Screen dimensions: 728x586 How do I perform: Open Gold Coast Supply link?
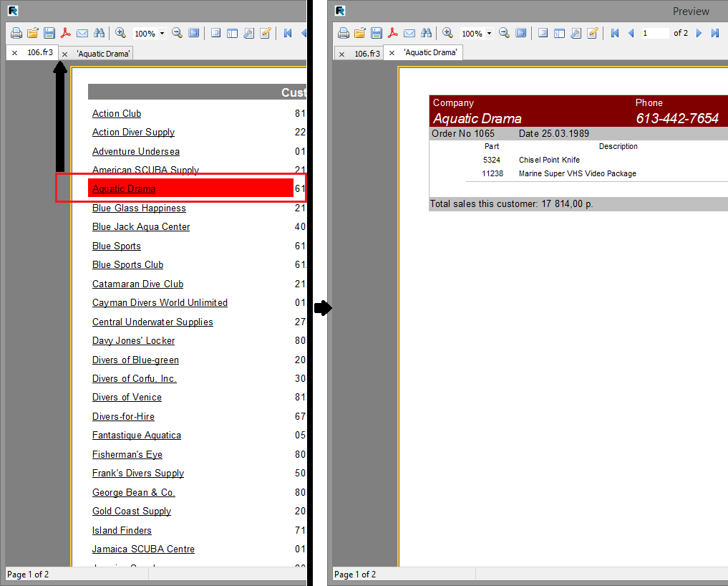point(132,511)
